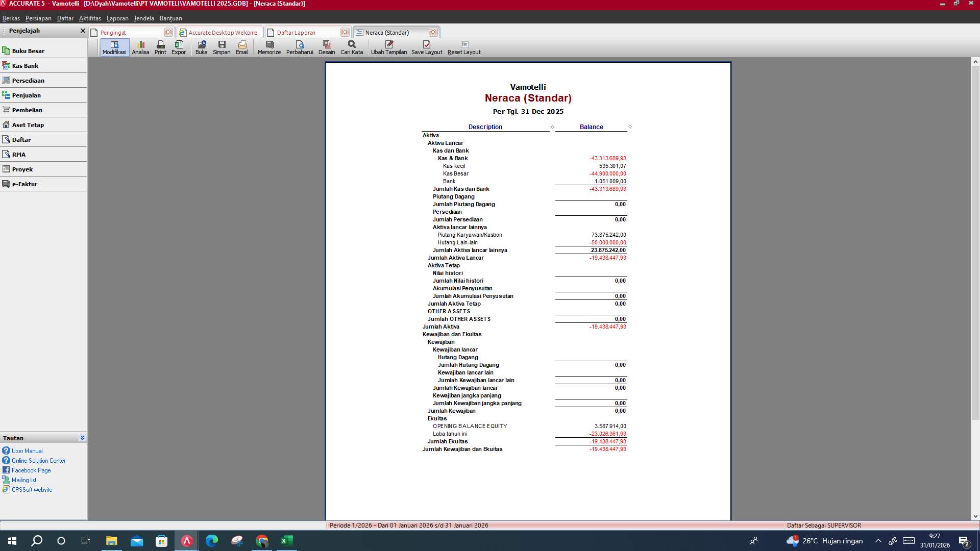980x551 pixels.
Task: Visit the CPSSoft website link
Action: point(32,489)
